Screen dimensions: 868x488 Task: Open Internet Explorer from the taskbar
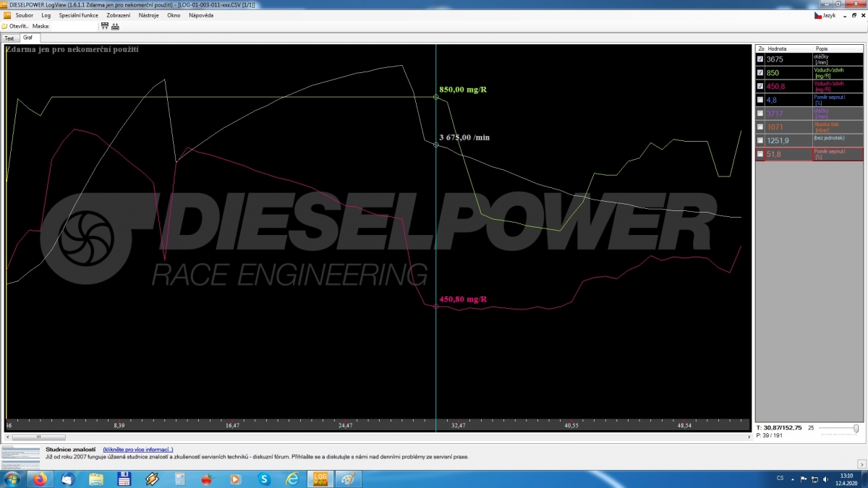point(292,479)
